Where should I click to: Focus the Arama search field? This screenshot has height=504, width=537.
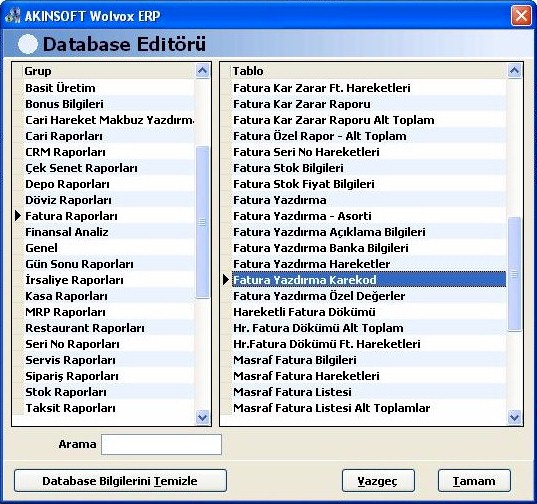[x=161, y=444]
